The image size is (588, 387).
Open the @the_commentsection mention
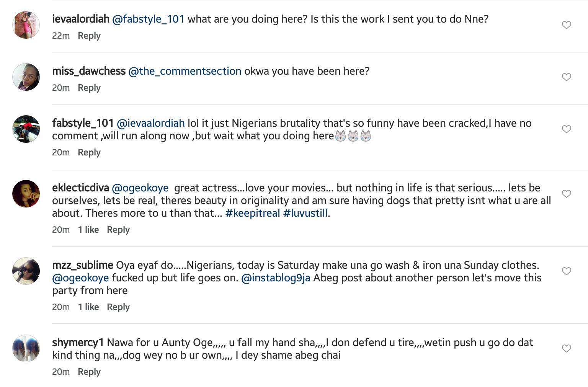coord(185,72)
